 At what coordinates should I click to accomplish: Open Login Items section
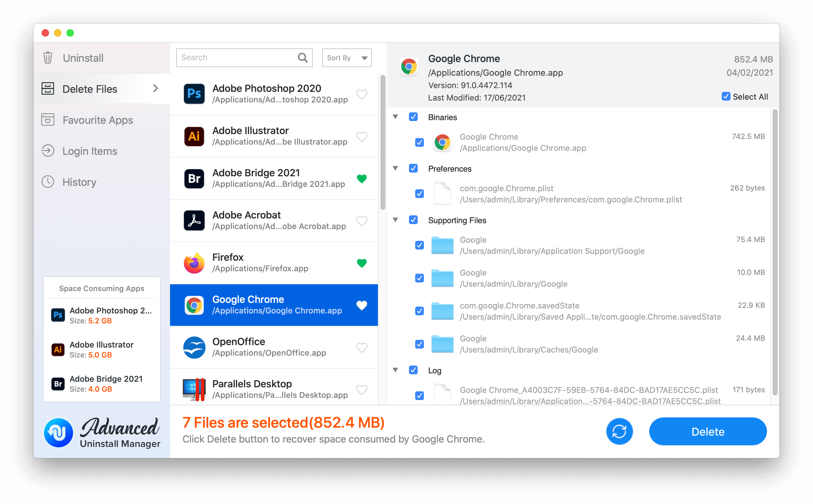(x=102, y=151)
